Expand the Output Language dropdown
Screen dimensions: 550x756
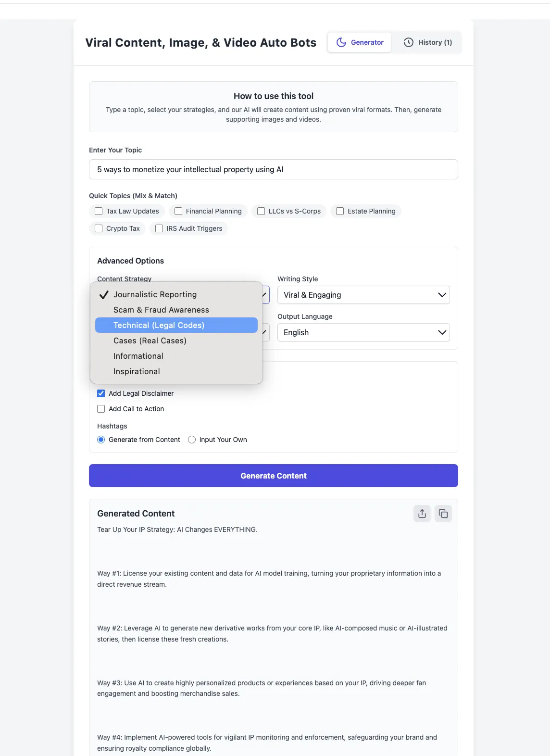click(x=363, y=332)
